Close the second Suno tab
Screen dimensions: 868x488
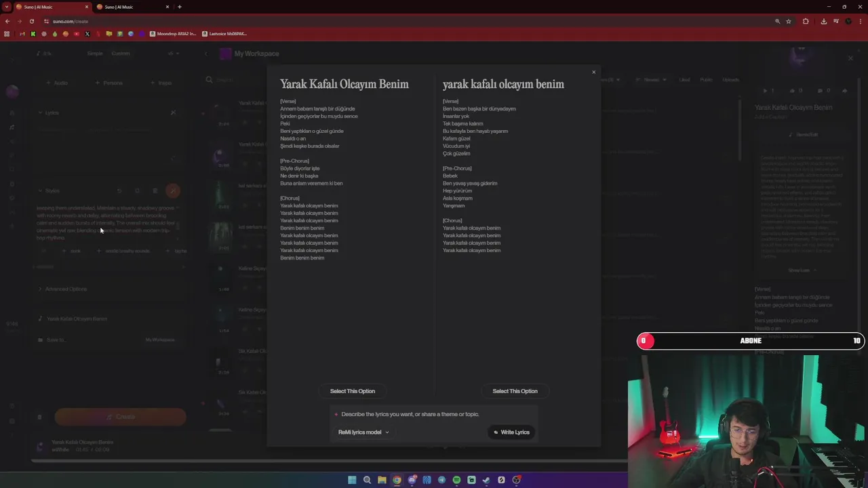coord(168,7)
